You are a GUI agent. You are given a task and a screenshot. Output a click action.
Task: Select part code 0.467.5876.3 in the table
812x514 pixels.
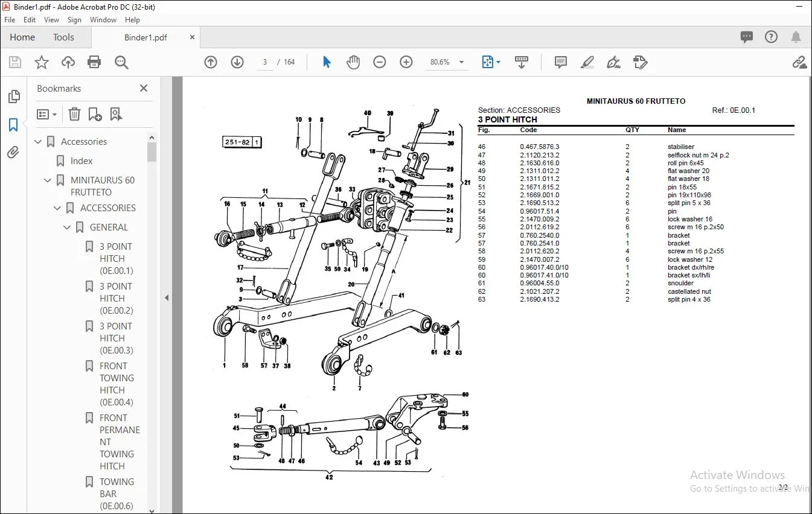(540, 147)
